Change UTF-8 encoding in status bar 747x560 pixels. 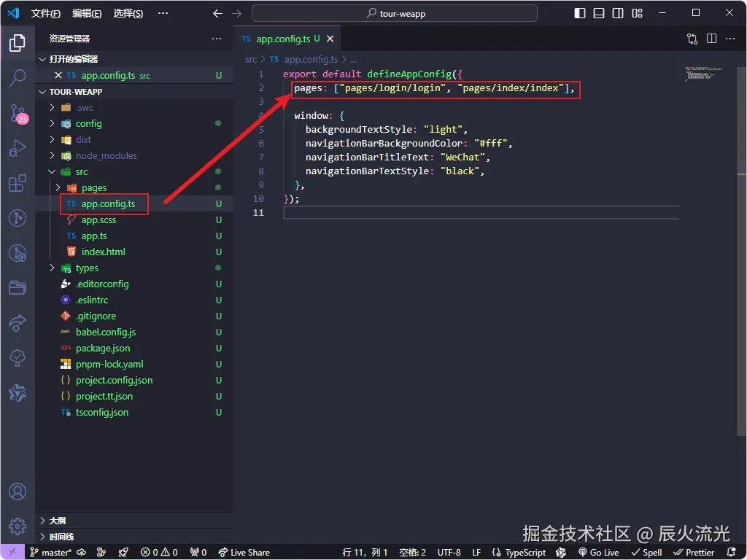coord(449,553)
